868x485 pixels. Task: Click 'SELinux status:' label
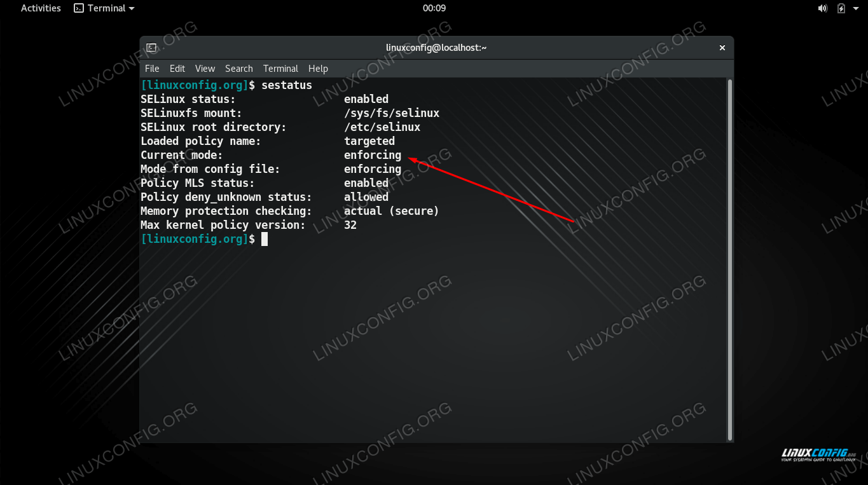pos(188,99)
